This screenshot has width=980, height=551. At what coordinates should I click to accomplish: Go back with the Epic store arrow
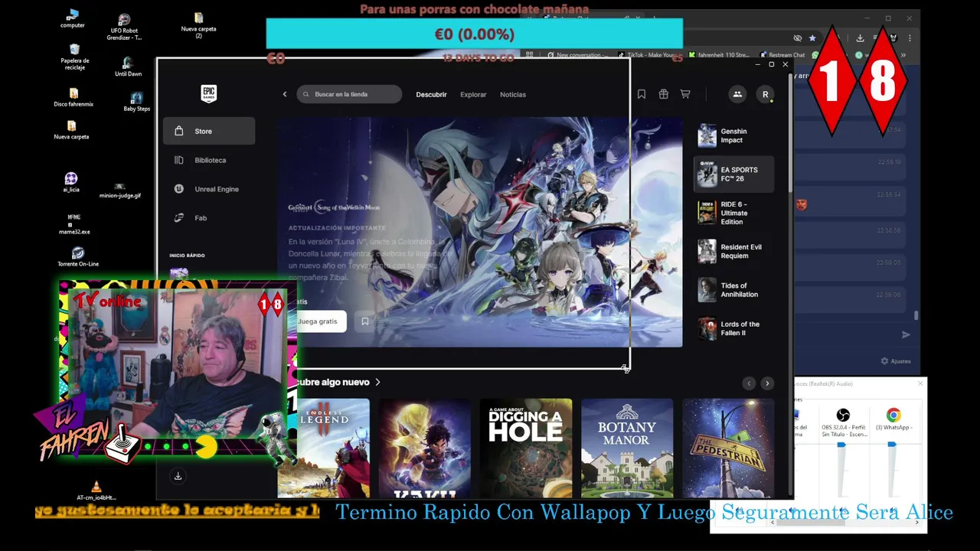point(285,94)
